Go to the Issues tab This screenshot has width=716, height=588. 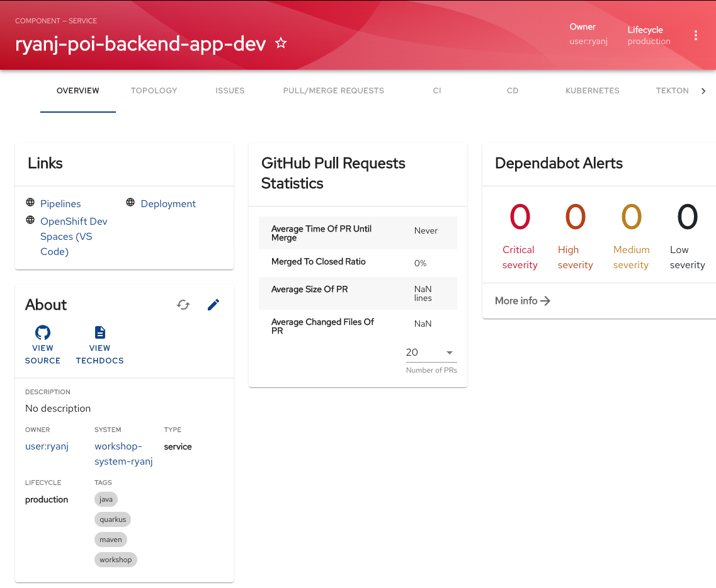[230, 91]
